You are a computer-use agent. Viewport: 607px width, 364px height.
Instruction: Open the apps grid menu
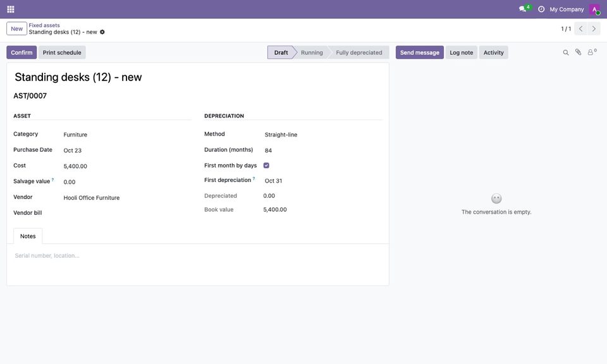pos(11,9)
